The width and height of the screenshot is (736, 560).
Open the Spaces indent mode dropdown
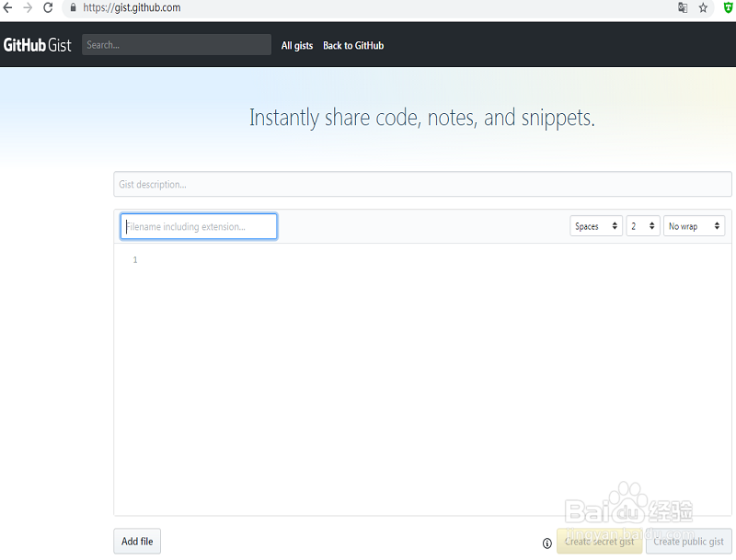[596, 226]
